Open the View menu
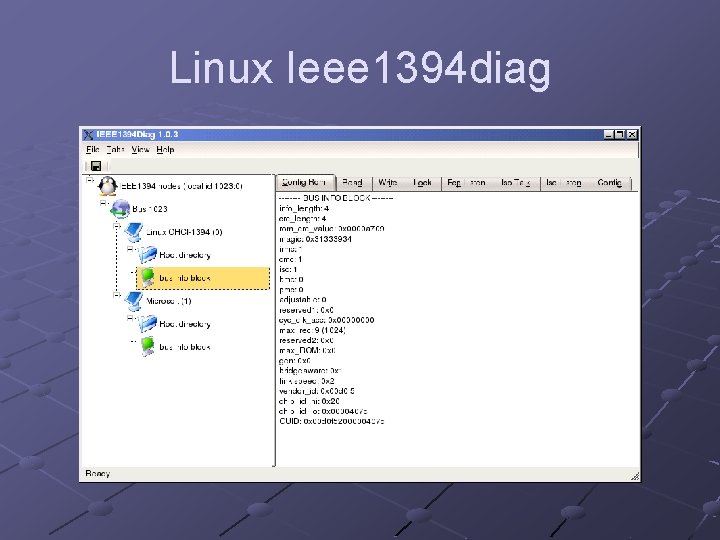The image size is (720, 540). [141, 150]
